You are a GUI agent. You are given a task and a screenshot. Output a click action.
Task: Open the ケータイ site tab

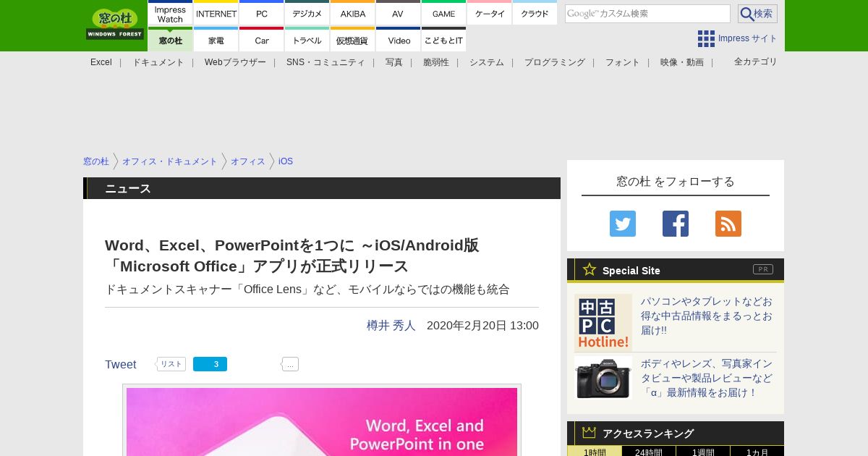tap(490, 14)
